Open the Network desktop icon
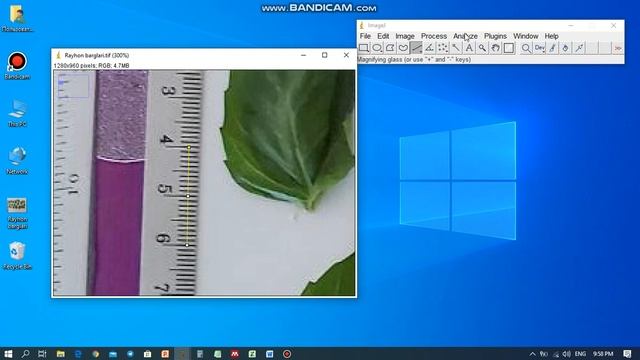Screen dimensions: 640x360 coord(17,160)
